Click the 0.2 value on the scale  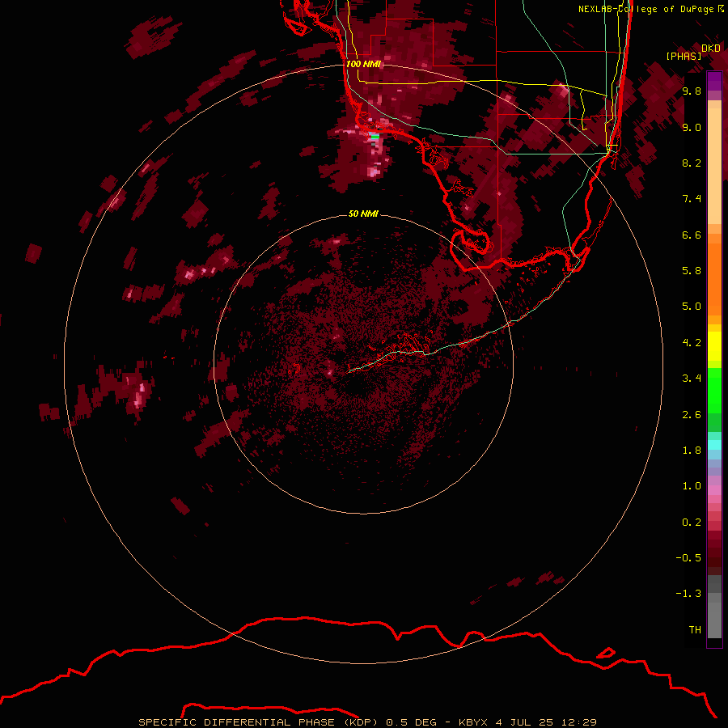click(x=692, y=523)
